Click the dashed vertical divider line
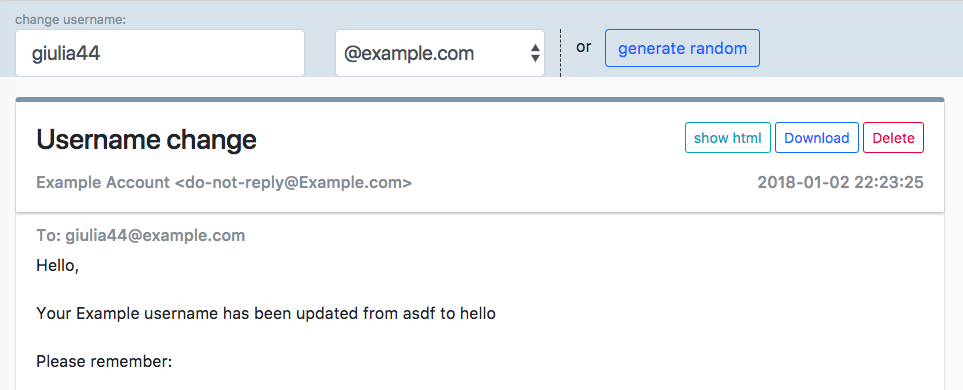The height and width of the screenshot is (390, 963). pos(560,53)
